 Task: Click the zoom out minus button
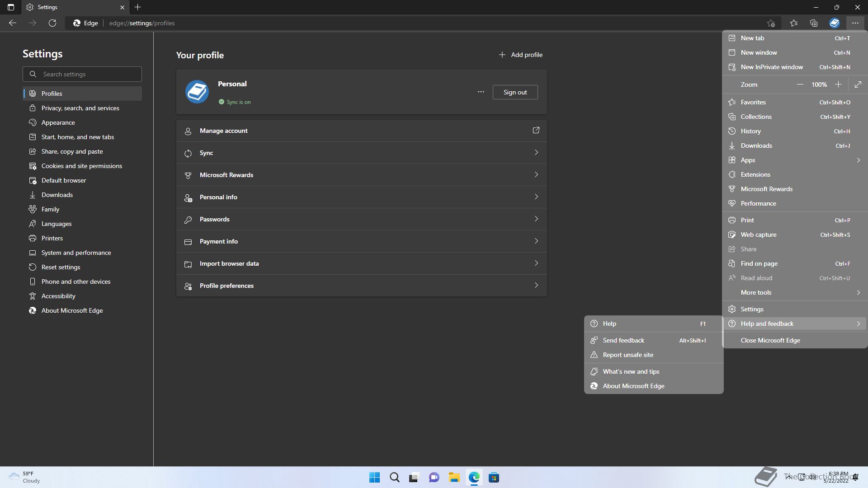coord(800,84)
